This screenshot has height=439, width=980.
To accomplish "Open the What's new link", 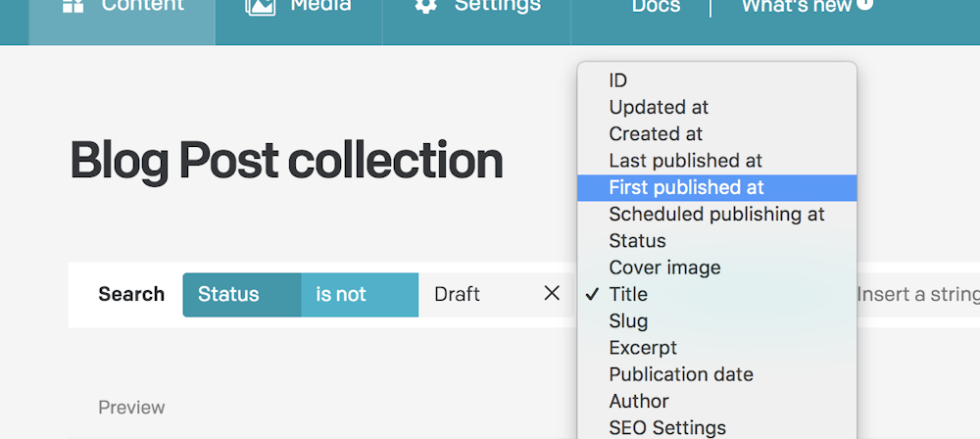I will (x=797, y=6).
